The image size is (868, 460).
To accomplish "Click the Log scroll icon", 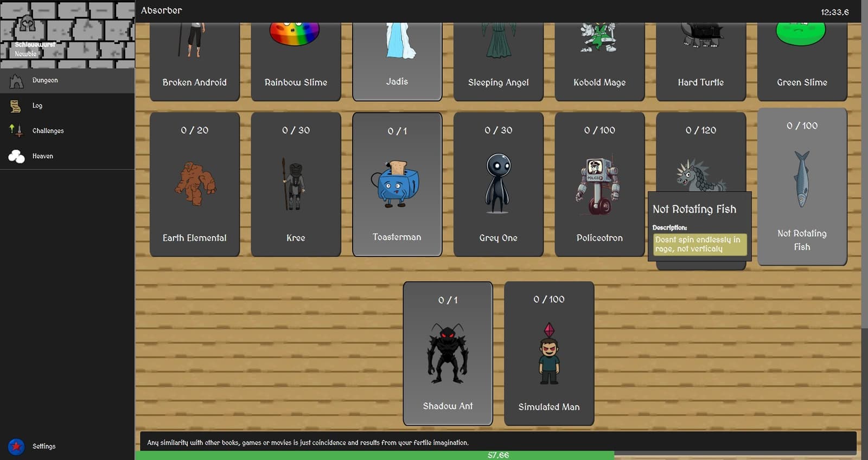I will tap(16, 106).
